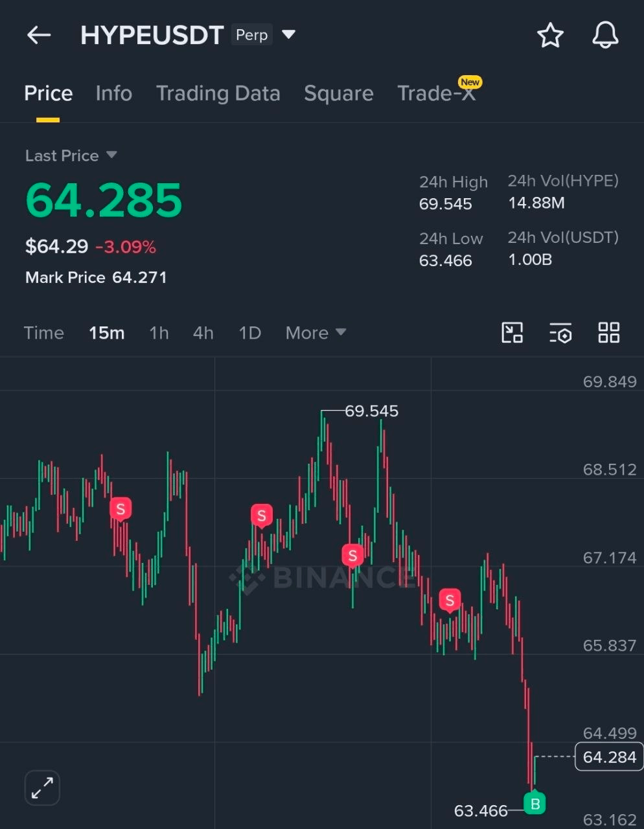Open the Last Price type dropdown
This screenshot has width=644, height=829.
point(71,155)
